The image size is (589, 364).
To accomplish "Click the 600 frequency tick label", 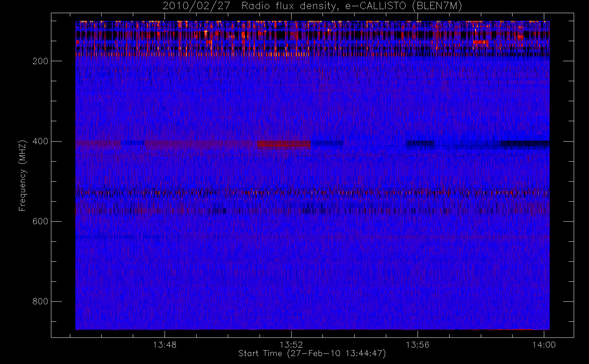I will pyautogui.click(x=40, y=221).
